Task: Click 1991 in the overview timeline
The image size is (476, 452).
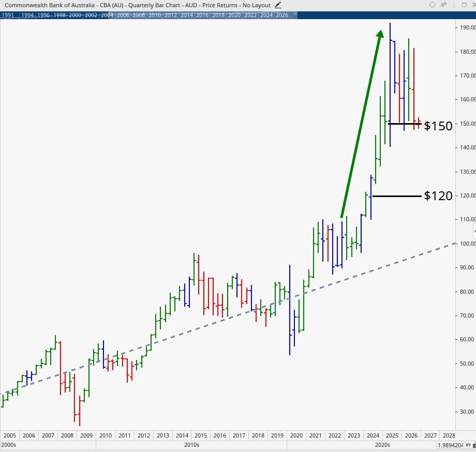Action: [8, 15]
